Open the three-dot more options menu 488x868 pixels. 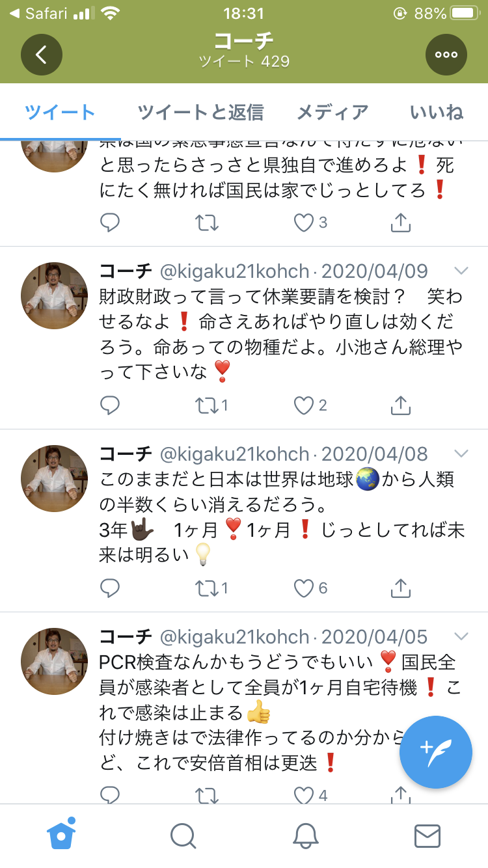click(446, 55)
